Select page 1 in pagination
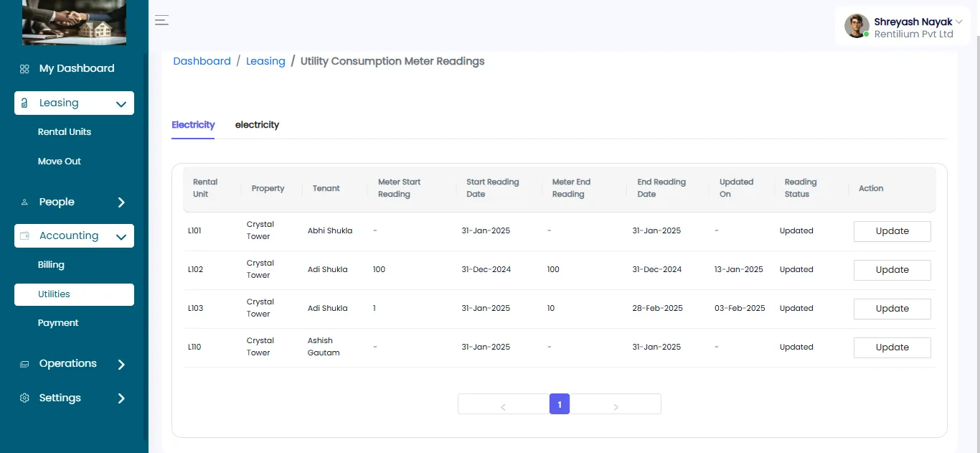 560,404
